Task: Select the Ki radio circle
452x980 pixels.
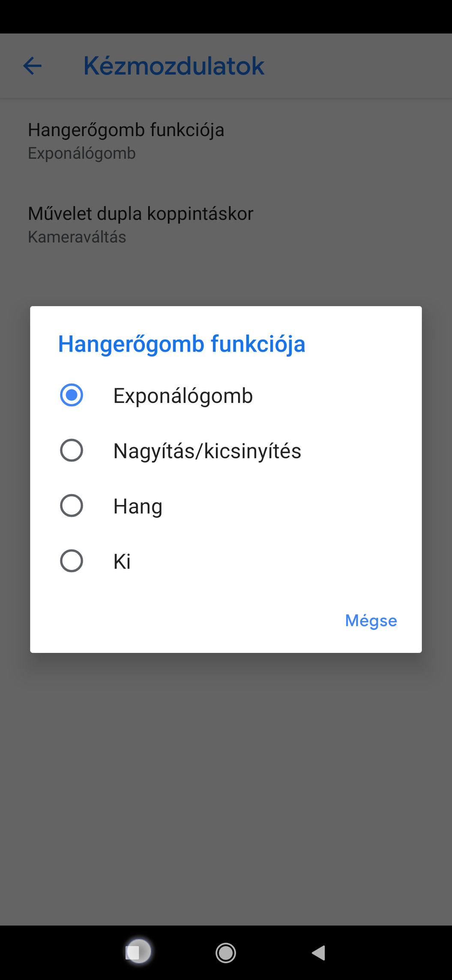Action: (x=72, y=561)
